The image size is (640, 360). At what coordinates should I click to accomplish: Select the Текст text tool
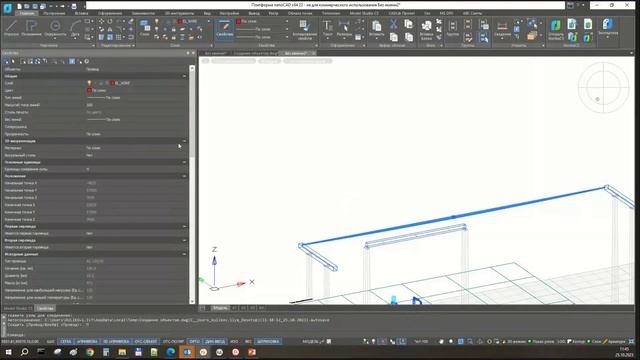(327, 29)
